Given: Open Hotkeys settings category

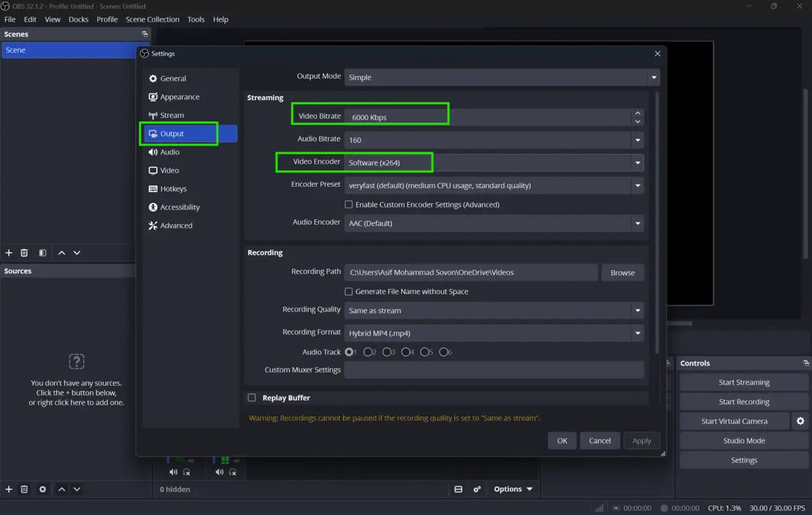Looking at the screenshot, I should [x=190, y=189].
